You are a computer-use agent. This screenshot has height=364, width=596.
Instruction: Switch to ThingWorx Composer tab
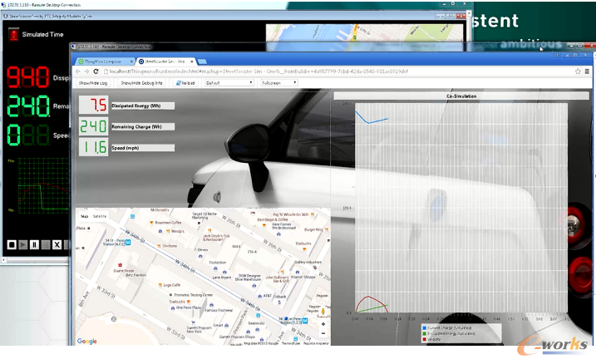pos(103,61)
